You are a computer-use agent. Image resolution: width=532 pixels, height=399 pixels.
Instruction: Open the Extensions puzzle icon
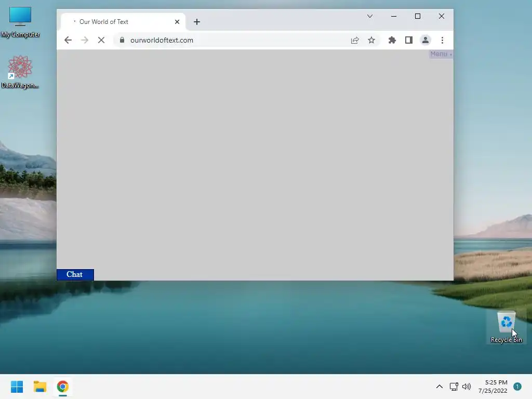click(x=392, y=40)
